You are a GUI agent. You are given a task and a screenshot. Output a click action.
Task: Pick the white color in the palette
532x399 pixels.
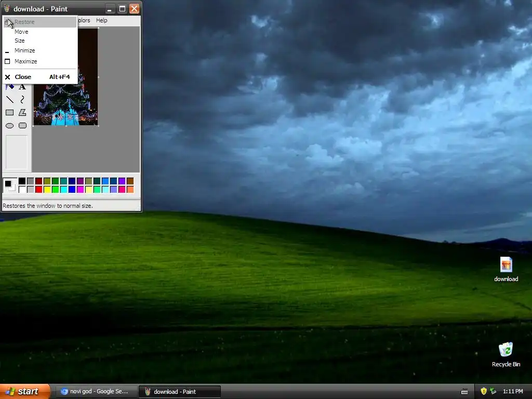pyautogui.click(x=22, y=189)
